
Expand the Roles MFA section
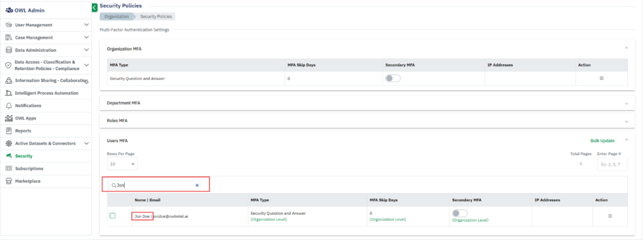coord(626,121)
